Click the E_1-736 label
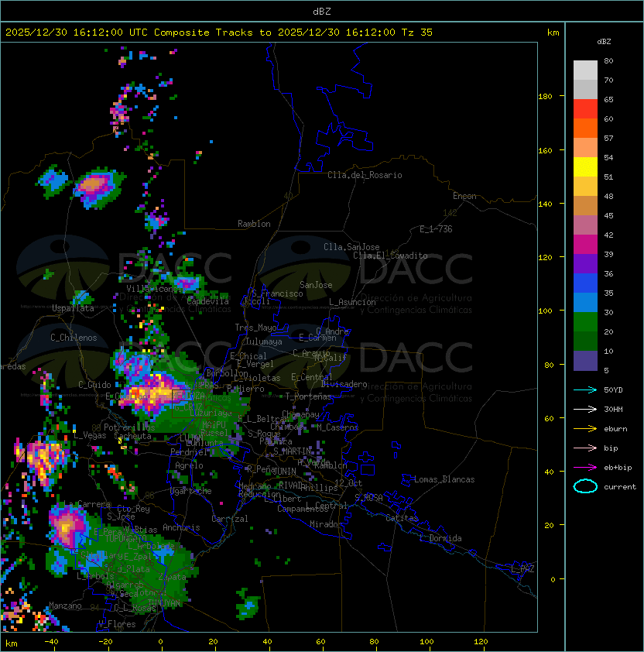The width and height of the screenshot is (644, 652). [436, 229]
